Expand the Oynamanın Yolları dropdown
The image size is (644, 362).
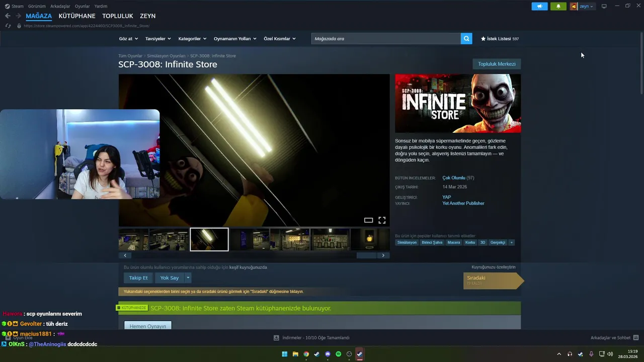[235, 39]
